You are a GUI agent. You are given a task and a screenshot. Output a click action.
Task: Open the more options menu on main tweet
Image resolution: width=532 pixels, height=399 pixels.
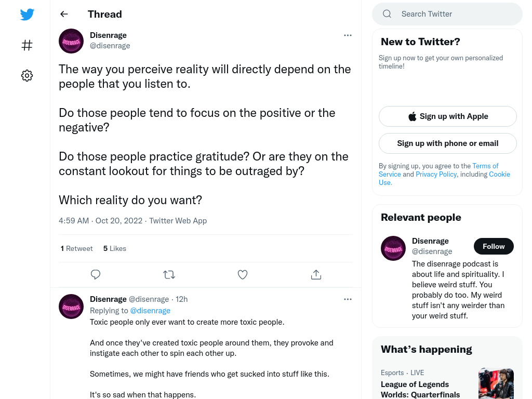tap(348, 35)
